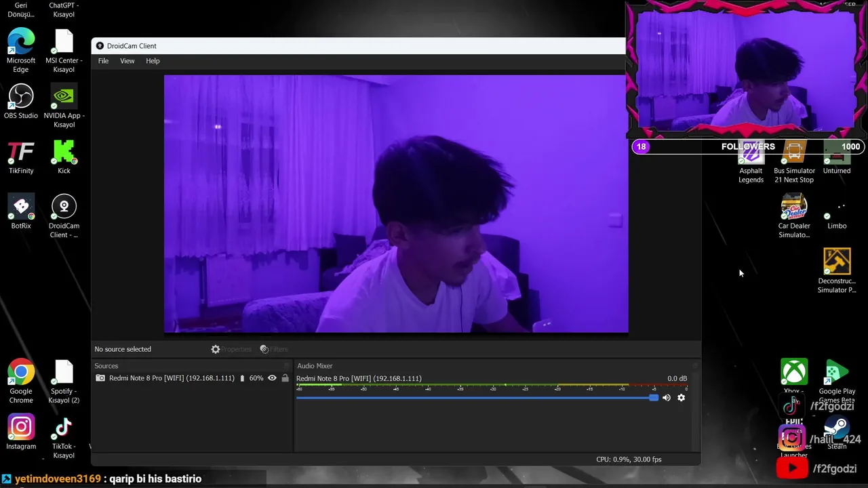Launch Deconstruction Simulator from the desktop

[x=837, y=271]
